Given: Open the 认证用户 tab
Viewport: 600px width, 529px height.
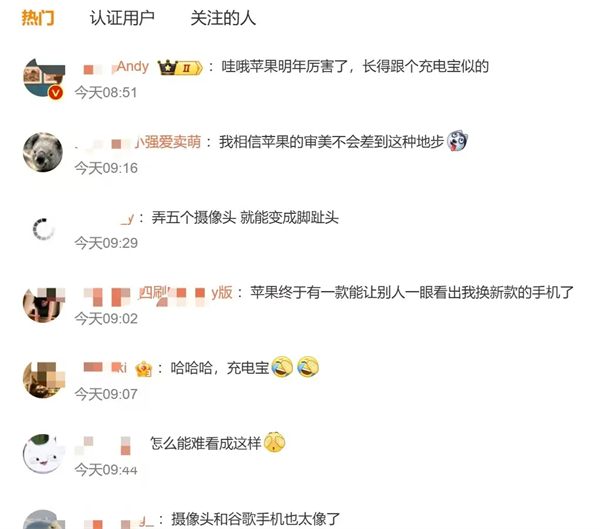Looking at the screenshot, I should 122,18.
